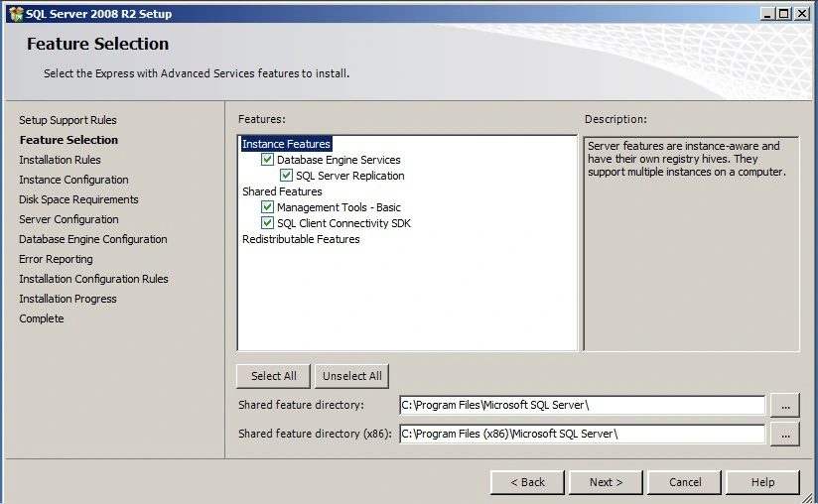Click the SQL Server Setup title bar icon

(15, 13)
